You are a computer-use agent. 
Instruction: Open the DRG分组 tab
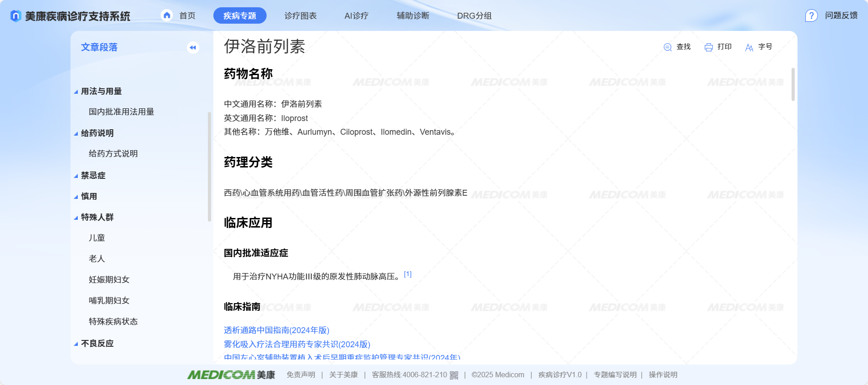474,16
